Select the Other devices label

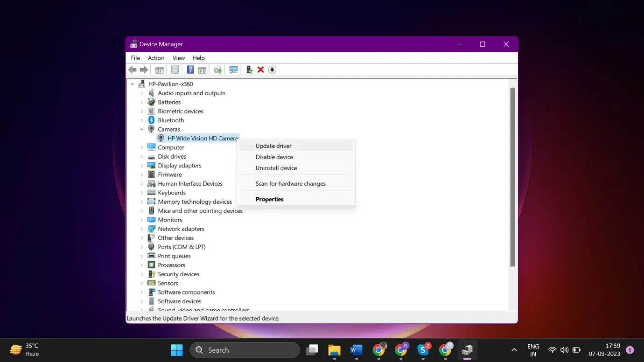(176, 238)
